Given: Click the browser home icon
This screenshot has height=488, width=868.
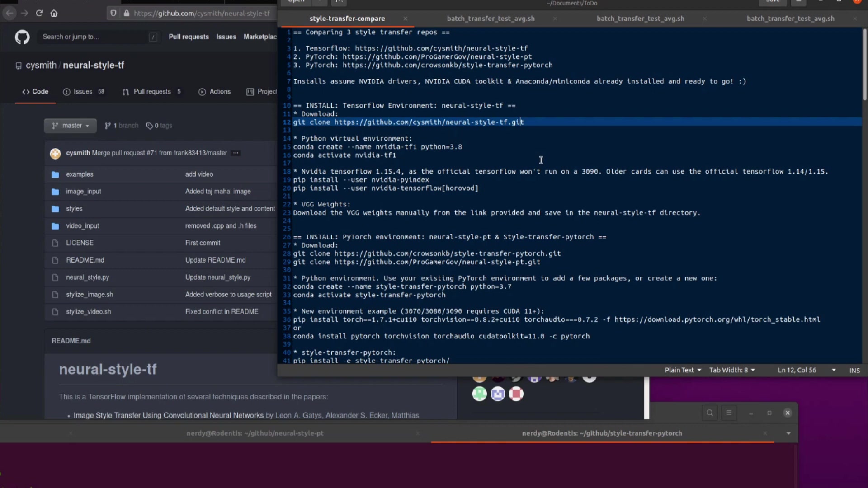Looking at the screenshot, I should tap(54, 13).
